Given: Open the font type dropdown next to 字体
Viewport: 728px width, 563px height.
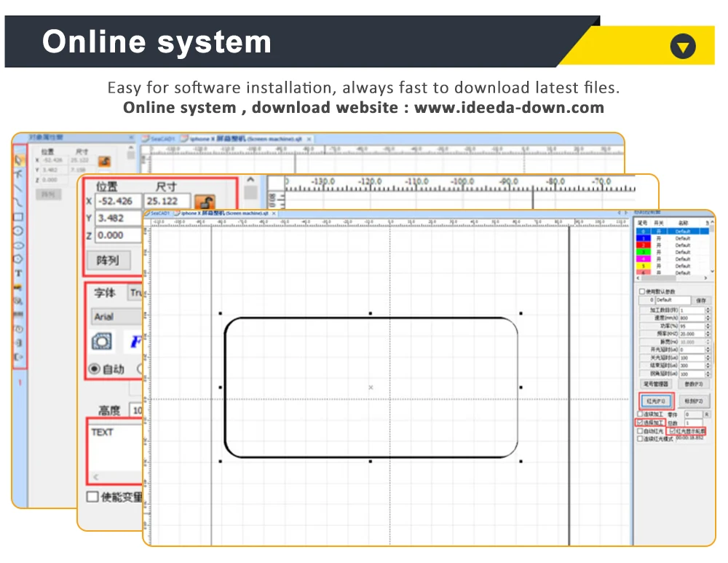Looking at the screenshot, I should click(135, 293).
